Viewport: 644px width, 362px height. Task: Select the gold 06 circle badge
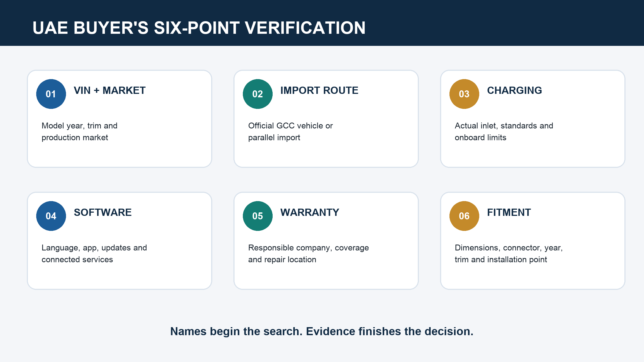pos(464,216)
